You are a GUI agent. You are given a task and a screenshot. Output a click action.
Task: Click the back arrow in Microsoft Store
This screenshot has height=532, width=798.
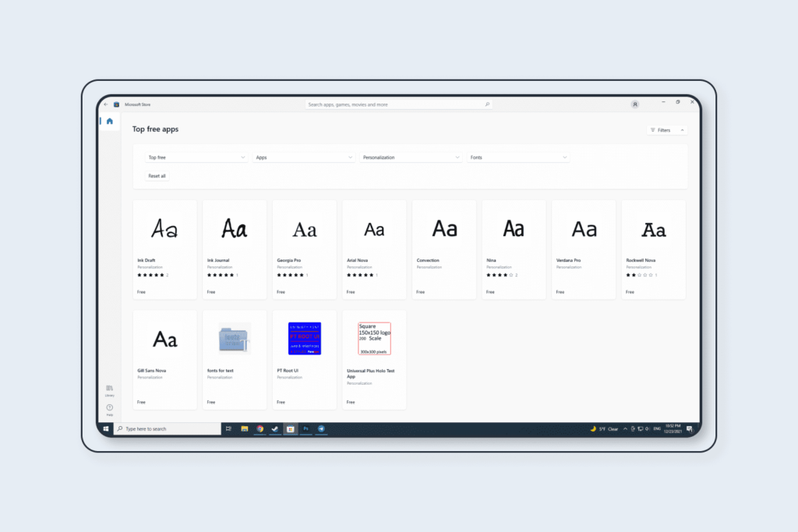106,104
